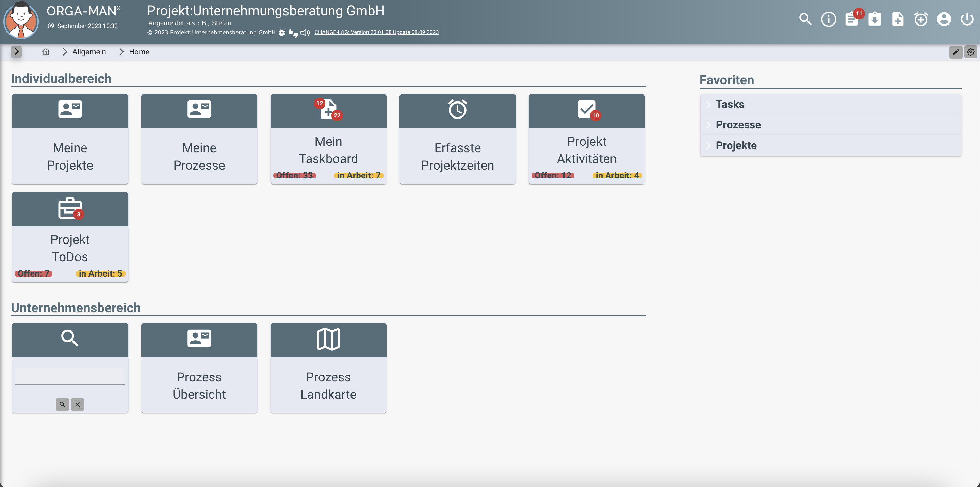Click the download file icon in header
Viewport: 980px width, 487px height.
tap(875, 19)
